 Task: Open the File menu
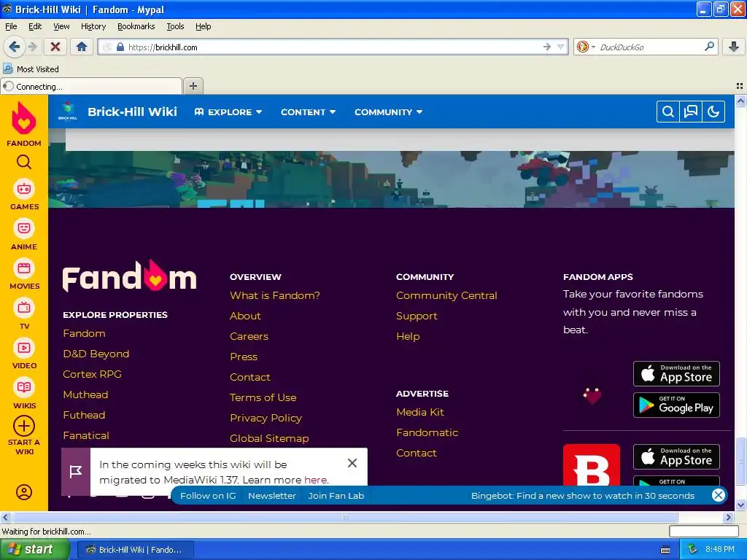point(11,26)
